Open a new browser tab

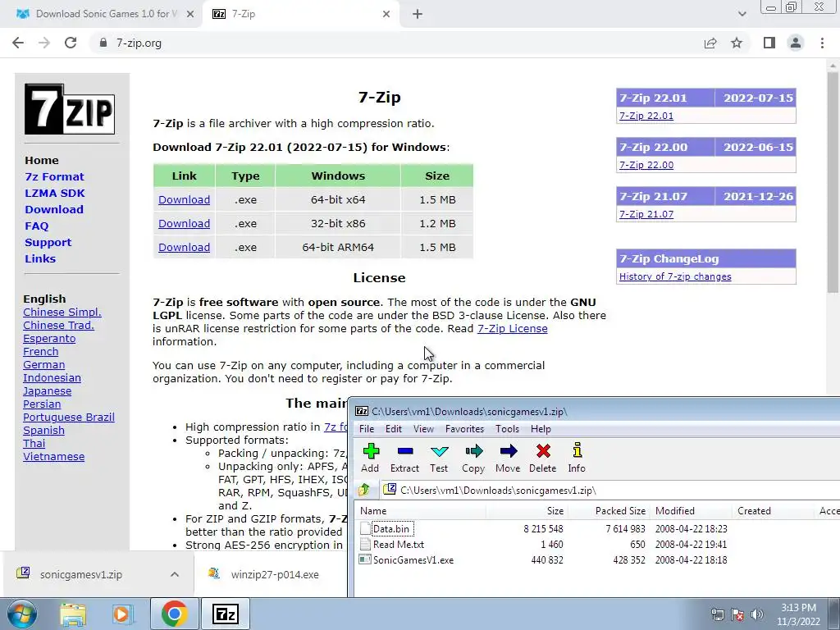pos(418,14)
